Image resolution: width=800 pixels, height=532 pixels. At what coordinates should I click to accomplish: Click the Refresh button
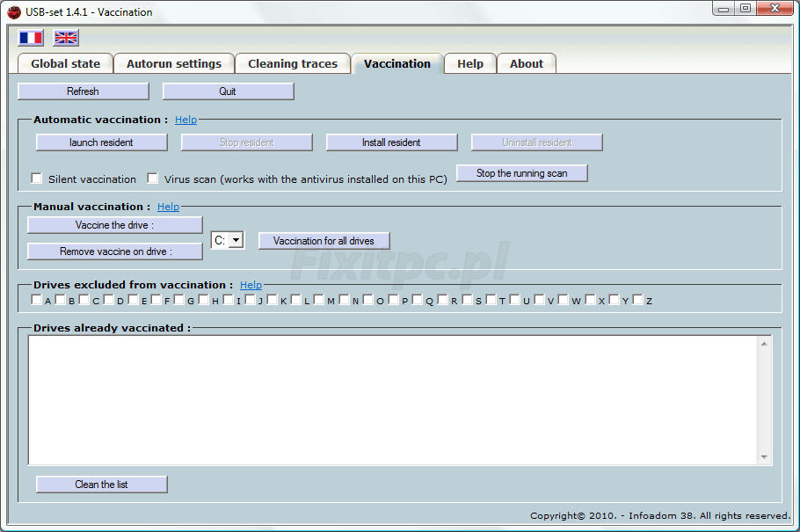pyautogui.click(x=84, y=91)
